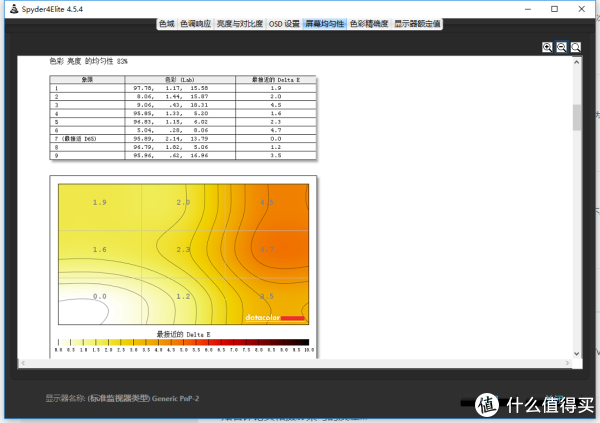Screen dimensions: 600x423
Task: Minimize the Spyder4Elite window
Action: 528,9
